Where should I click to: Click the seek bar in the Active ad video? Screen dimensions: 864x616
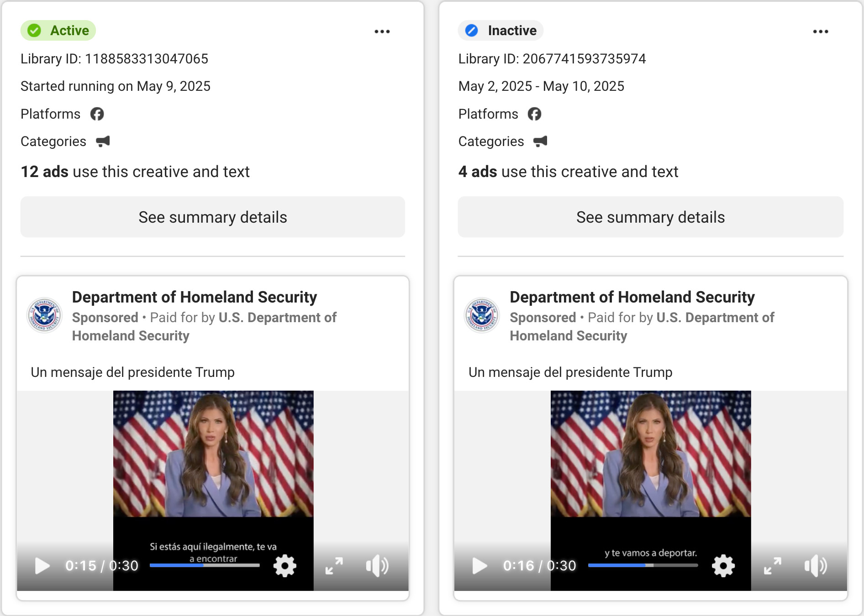pos(205,565)
